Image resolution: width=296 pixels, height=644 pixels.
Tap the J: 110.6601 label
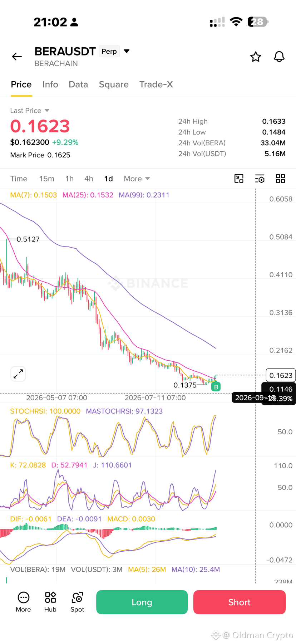click(x=112, y=465)
